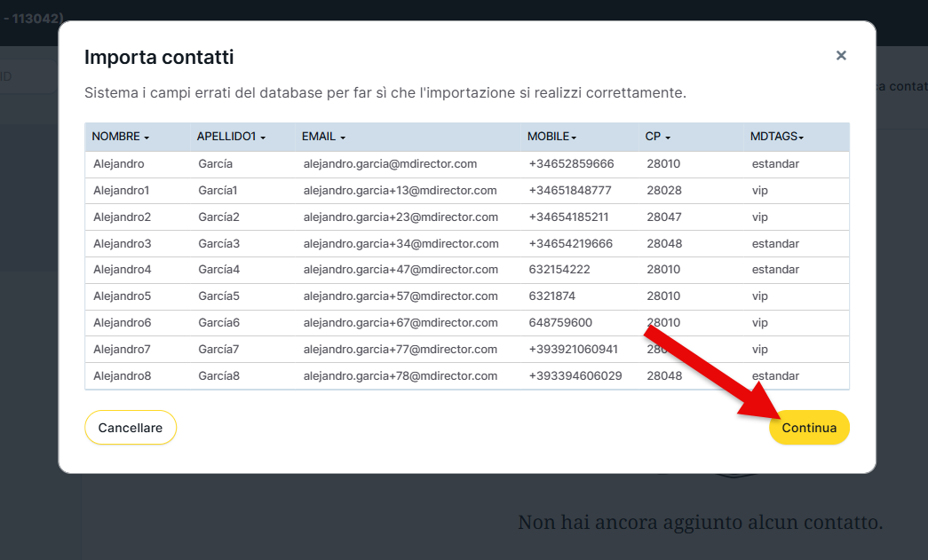Click the yellow Continua button
The image size is (928, 560).
point(809,428)
